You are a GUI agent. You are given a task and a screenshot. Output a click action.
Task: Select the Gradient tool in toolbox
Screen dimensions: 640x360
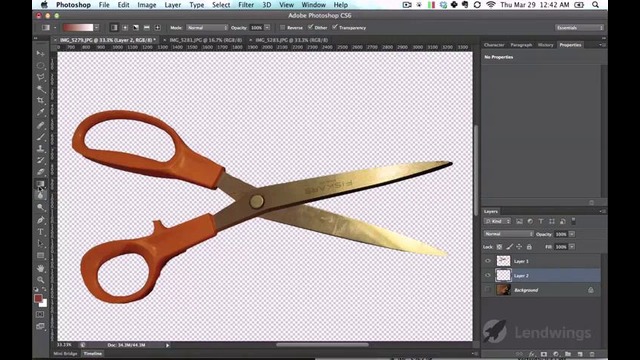pos(40,184)
